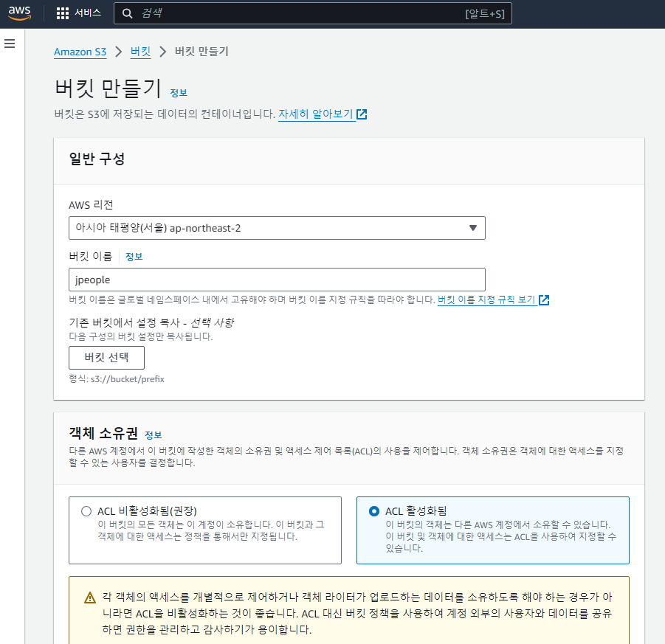Click the 일반 구성 section heading
Image resolution: width=665 pixels, height=644 pixels.
(97, 159)
